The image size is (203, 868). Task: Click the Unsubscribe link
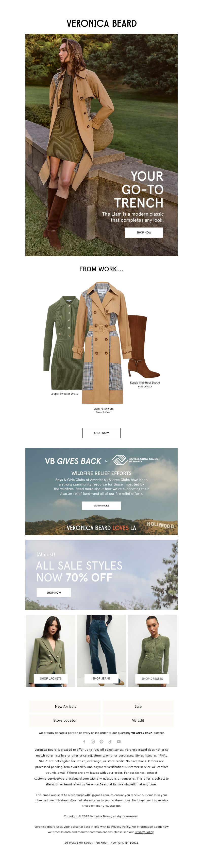point(111,806)
